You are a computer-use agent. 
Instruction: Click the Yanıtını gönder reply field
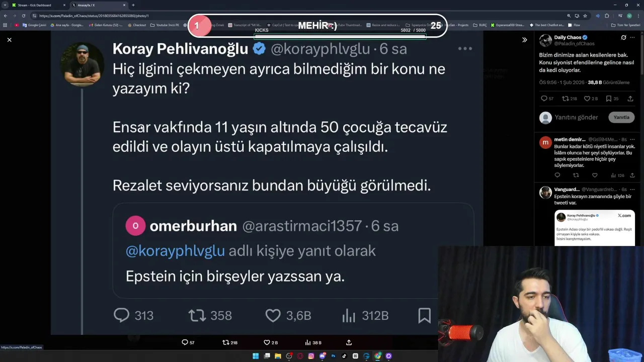[x=576, y=117]
